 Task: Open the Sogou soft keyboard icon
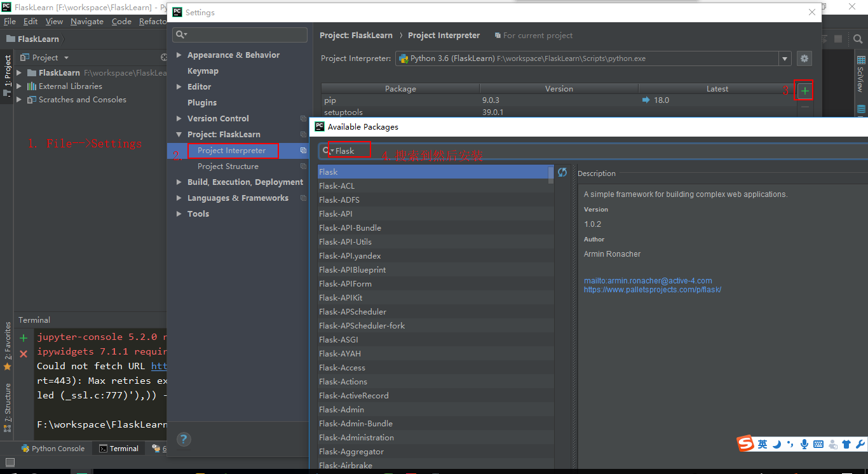point(818,444)
